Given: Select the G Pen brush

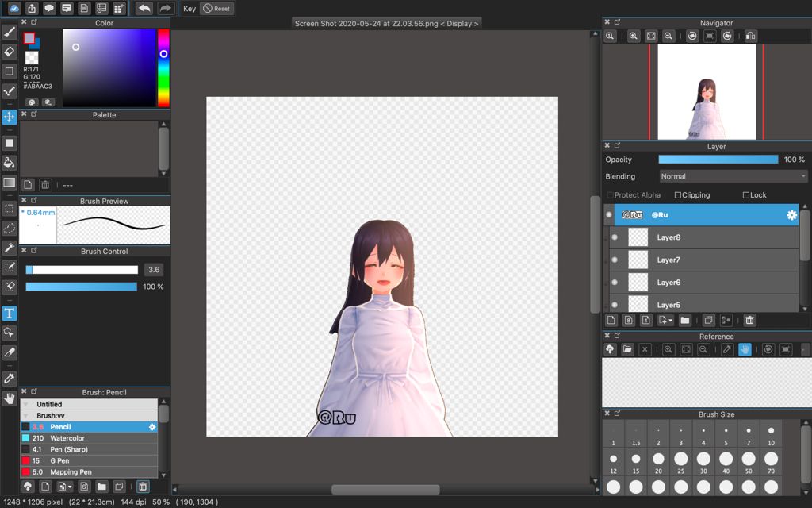Looking at the screenshot, I should point(89,461).
